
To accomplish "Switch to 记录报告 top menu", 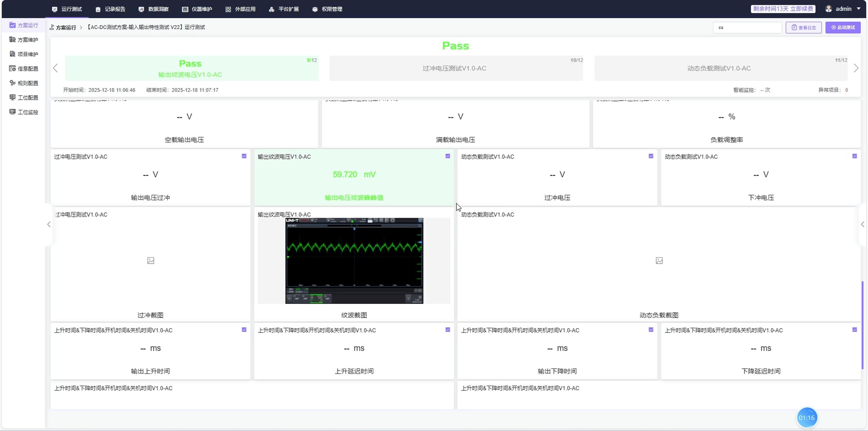I will 110,9.
